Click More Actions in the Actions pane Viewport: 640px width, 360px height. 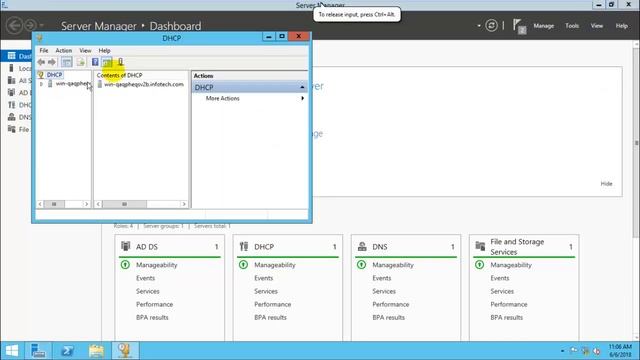tap(222, 98)
